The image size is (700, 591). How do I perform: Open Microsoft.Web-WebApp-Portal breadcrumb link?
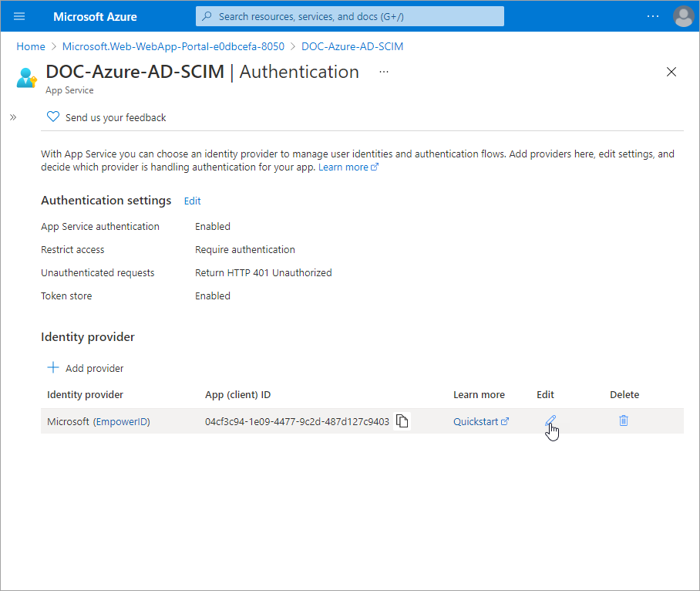(173, 46)
